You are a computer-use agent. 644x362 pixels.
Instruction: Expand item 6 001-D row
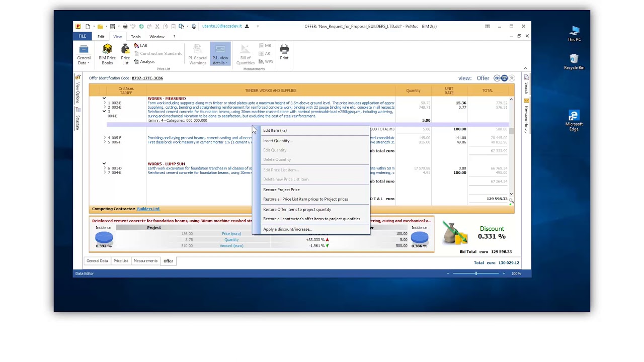tap(105, 168)
